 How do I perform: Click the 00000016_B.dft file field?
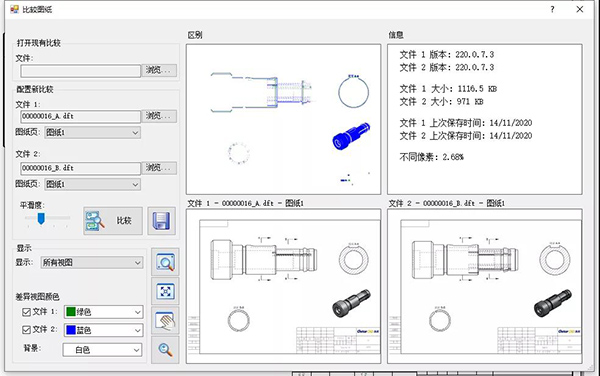[80, 168]
